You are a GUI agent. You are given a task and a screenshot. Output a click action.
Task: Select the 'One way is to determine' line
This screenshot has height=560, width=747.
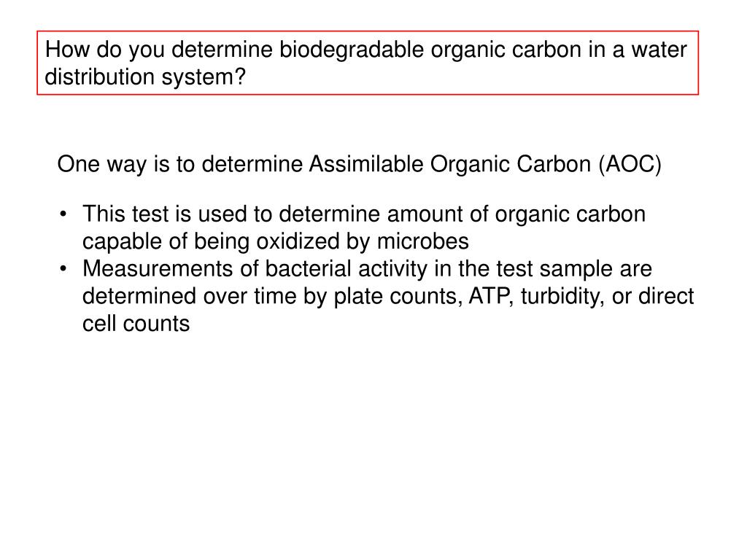pyautogui.click(x=359, y=164)
